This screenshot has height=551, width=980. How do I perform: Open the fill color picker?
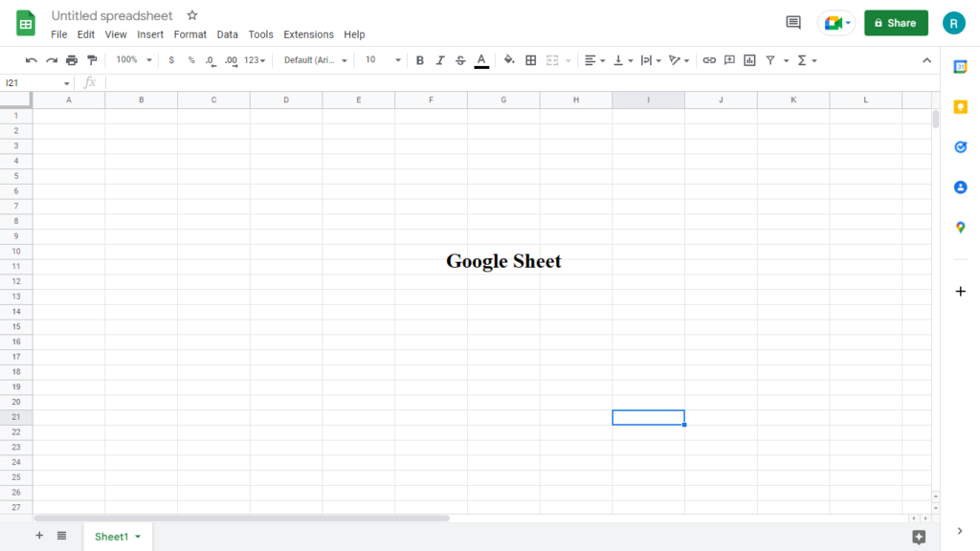(x=509, y=60)
